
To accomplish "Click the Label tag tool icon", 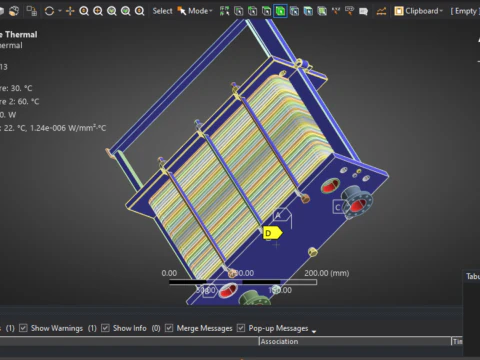I will [x=349, y=11].
